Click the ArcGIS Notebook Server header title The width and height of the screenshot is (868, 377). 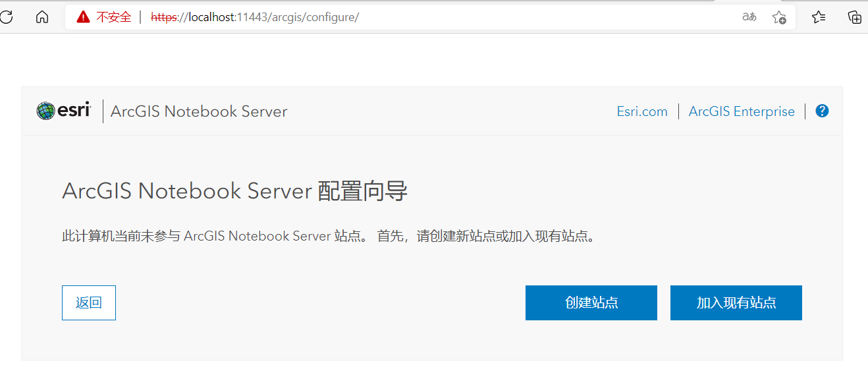tap(199, 111)
